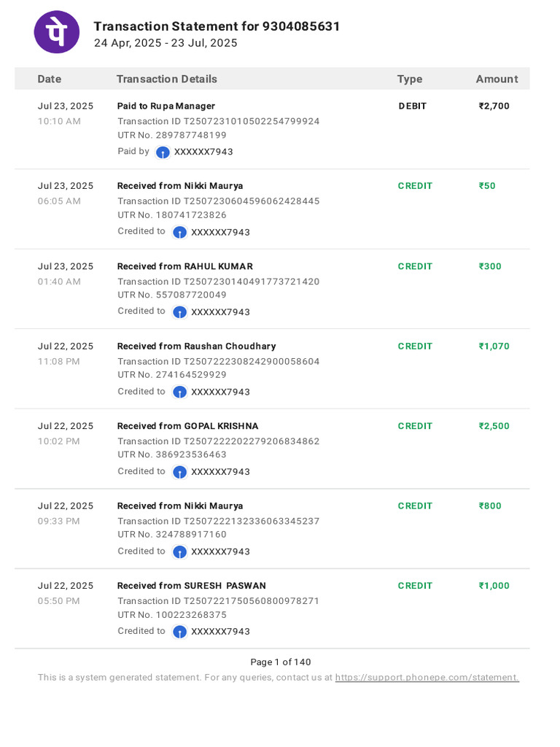
Task: Click Received from GOPAL KRISHNA title
Action: (187, 426)
